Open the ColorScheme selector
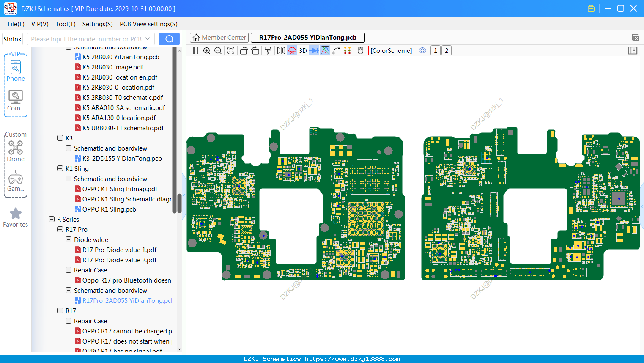The width and height of the screenshot is (644, 363). pos(391,51)
